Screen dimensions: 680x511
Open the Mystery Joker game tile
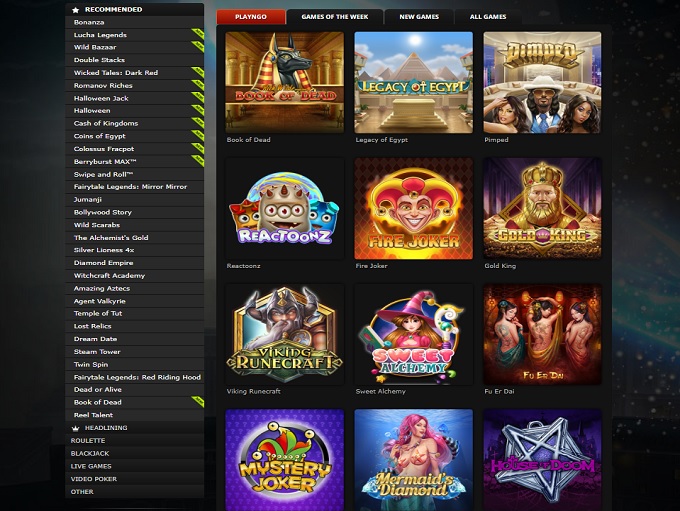[x=284, y=459]
